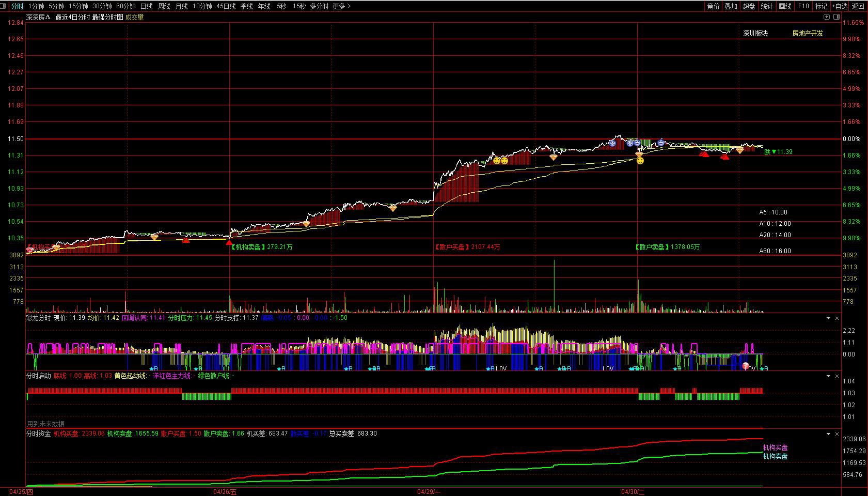Screen dimensions: 868x496
Task: Click the 04/29/一 date label
Action: pyautogui.click(x=429, y=492)
